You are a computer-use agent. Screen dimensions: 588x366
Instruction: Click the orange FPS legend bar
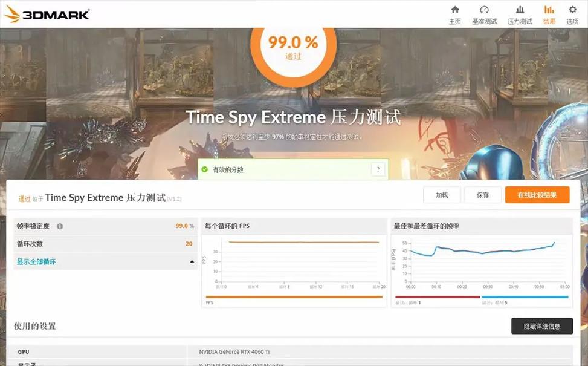(x=294, y=297)
